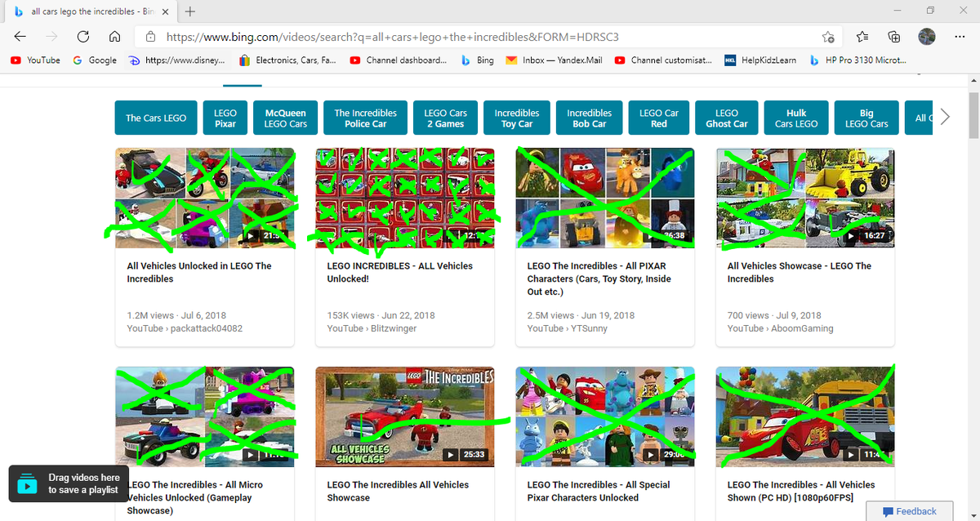
Task: Add this page to favorites
Action: tap(828, 37)
